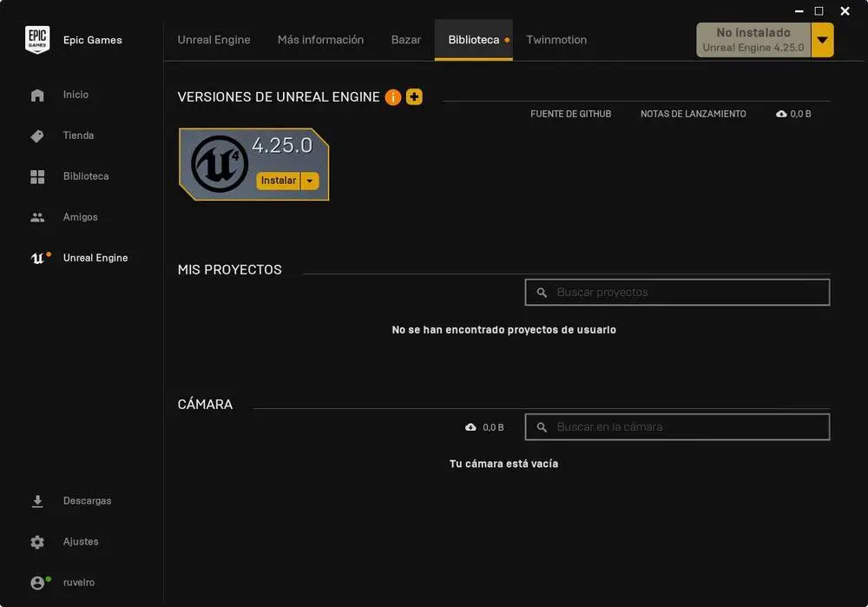Select Biblioteca top tab
The image size is (868, 607).
coord(473,40)
